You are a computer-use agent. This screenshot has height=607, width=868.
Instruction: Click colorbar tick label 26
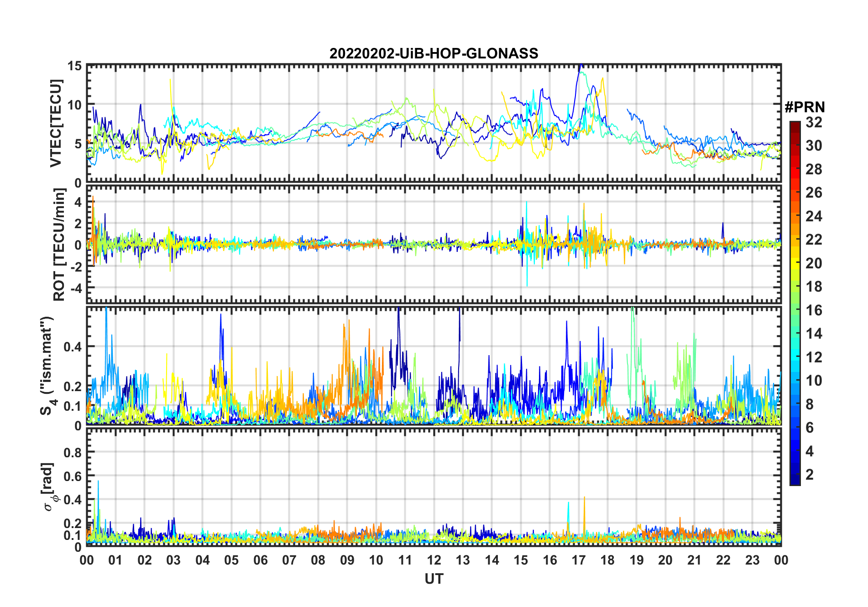814,193
